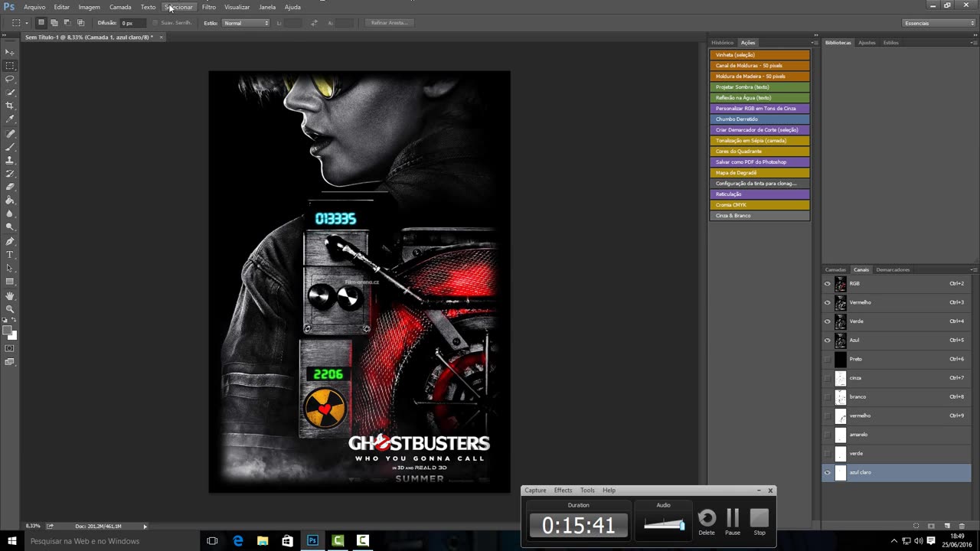Image resolution: width=980 pixels, height=551 pixels.
Task: Select the Pen tool
Action: coord(10,241)
